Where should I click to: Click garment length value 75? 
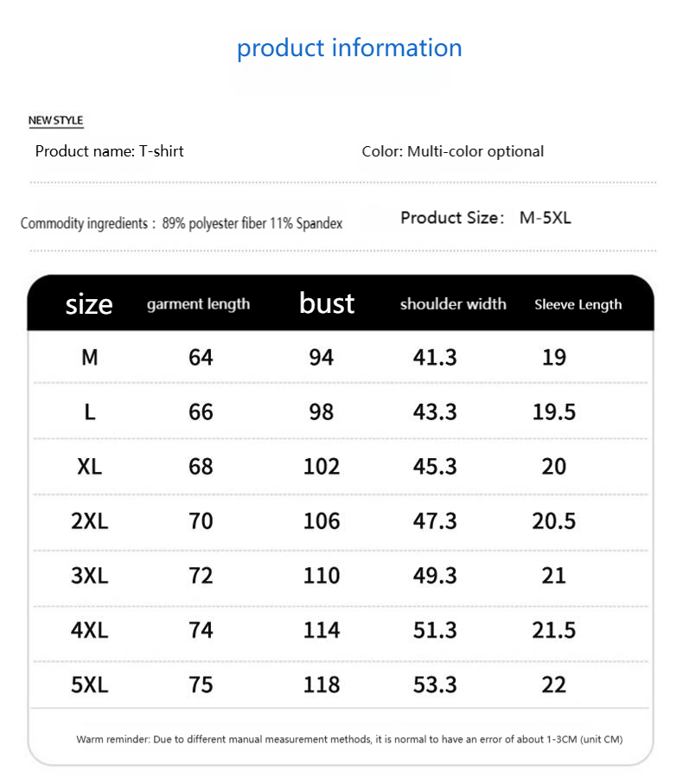click(201, 685)
